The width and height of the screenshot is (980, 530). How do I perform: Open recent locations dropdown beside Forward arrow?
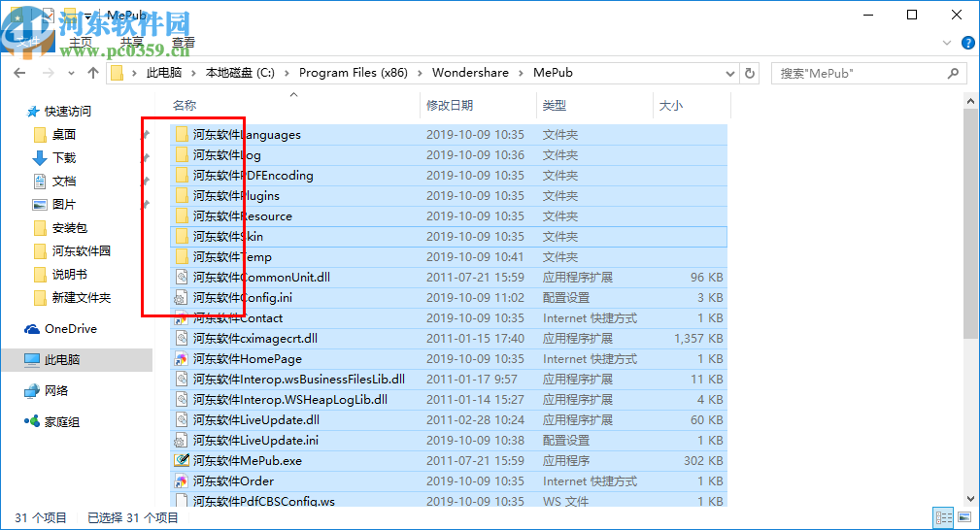(71, 73)
